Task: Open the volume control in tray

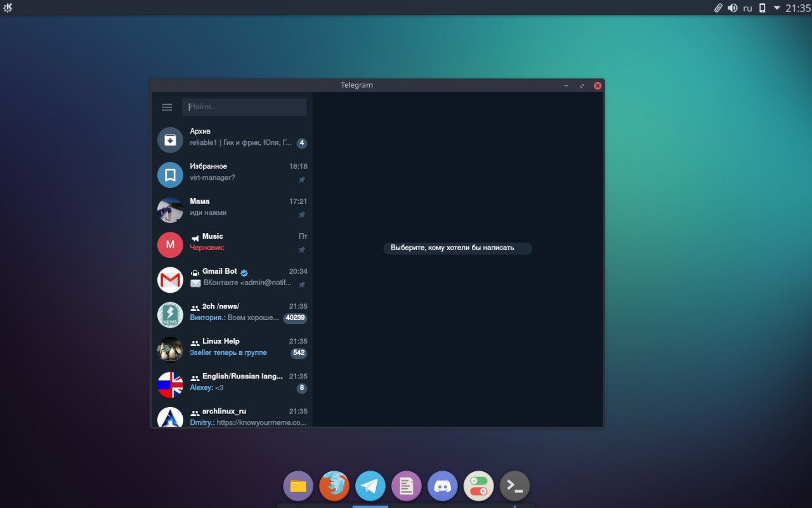Action: (733, 8)
